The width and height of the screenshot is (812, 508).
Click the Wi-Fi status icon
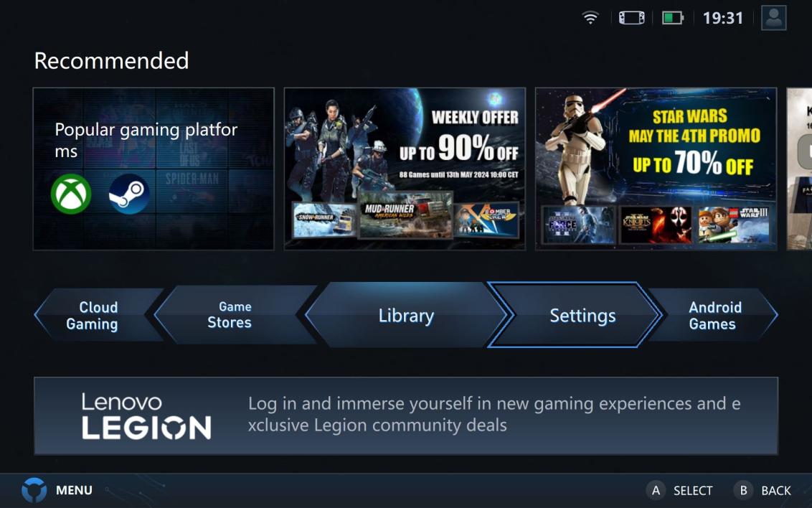tap(590, 18)
